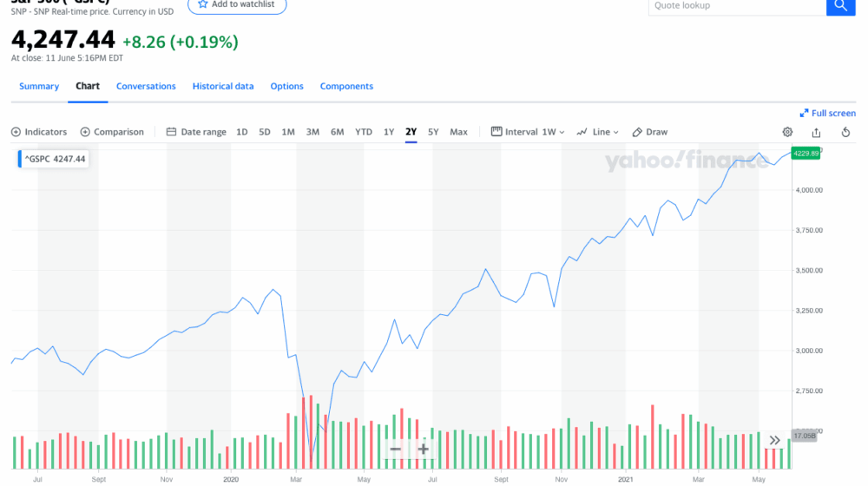Screen dimensions: 868x486
Task: Select the 1Y range option
Action: (389, 132)
